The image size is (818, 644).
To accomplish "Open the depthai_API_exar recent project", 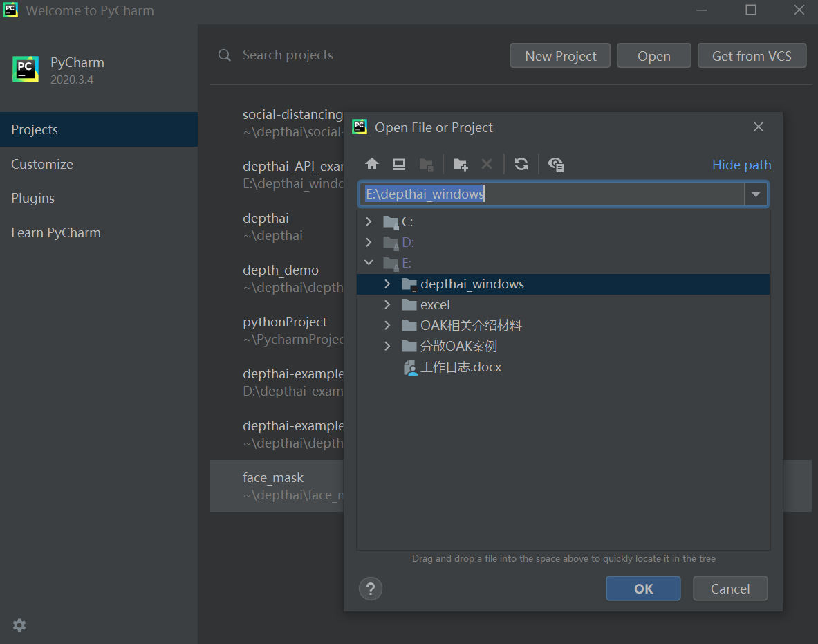I will coord(277,175).
